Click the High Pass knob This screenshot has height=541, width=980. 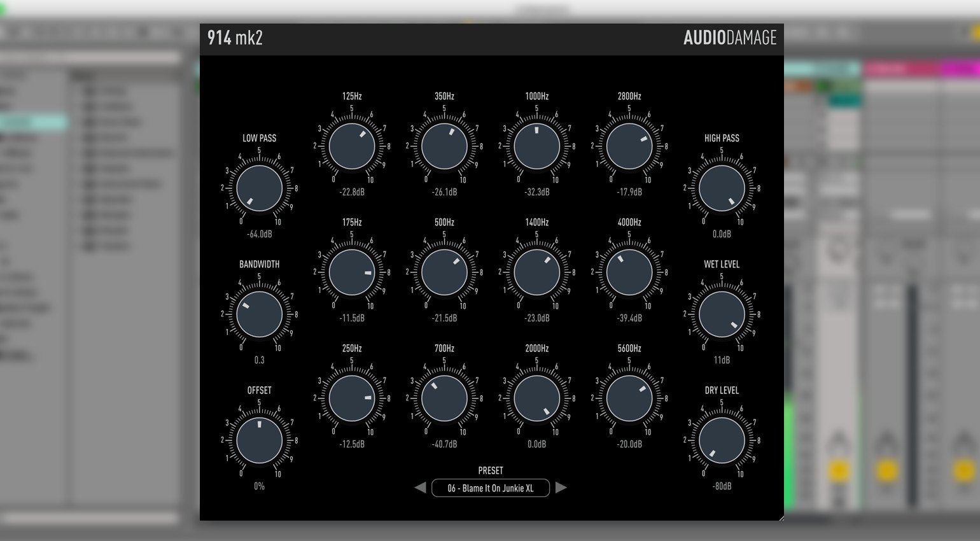(722, 188)
